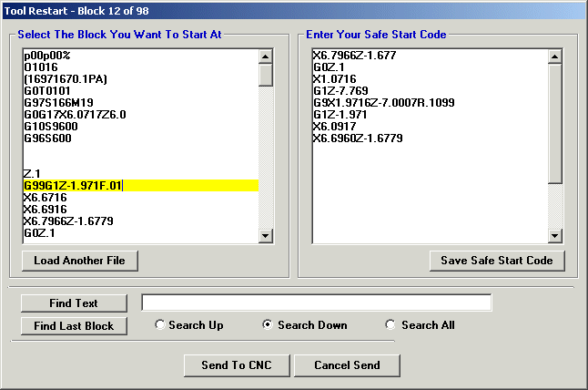The image size is (588, 390).
Task: Select block line X6.6716
Action: 46,198
